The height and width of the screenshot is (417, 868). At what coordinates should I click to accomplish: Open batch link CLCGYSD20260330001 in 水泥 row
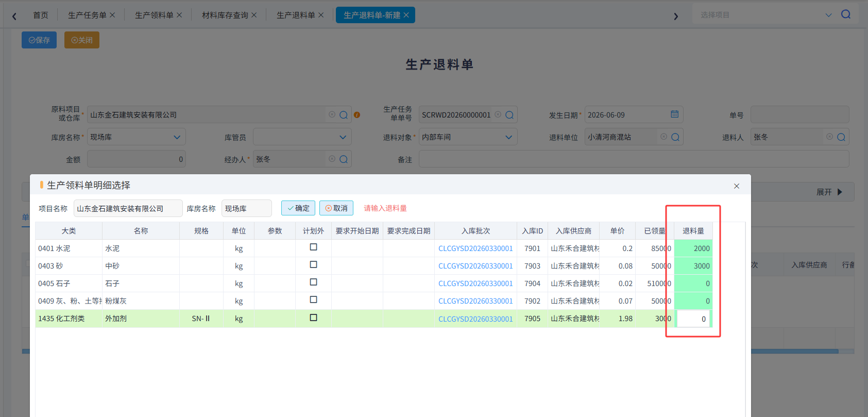(x=475, y=248)
